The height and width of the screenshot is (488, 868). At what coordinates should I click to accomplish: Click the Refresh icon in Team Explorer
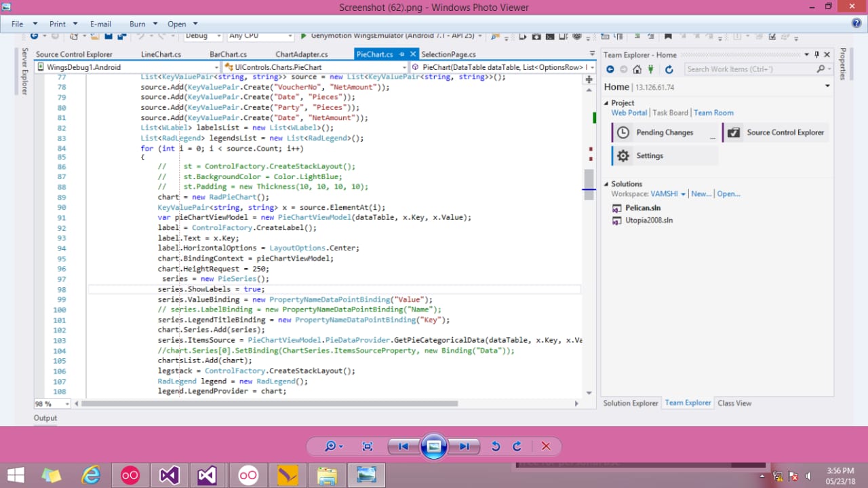click(669, 69)
